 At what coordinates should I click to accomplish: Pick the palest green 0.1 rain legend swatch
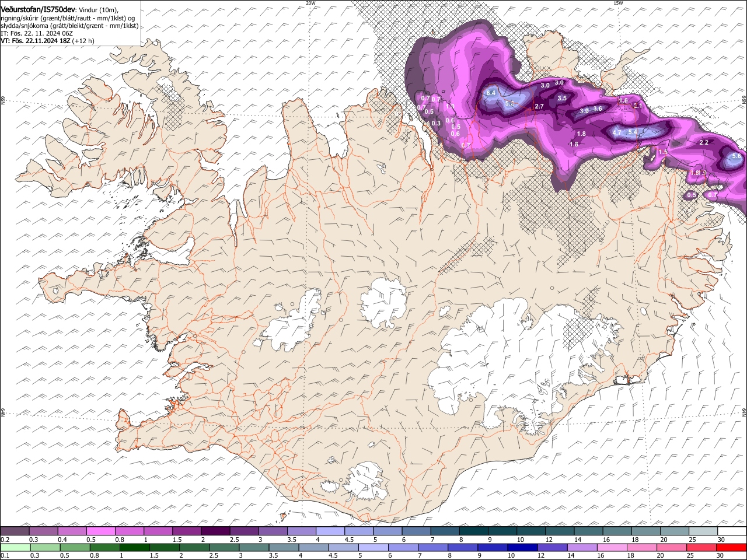pyautogui.click(x=15, y=547)
